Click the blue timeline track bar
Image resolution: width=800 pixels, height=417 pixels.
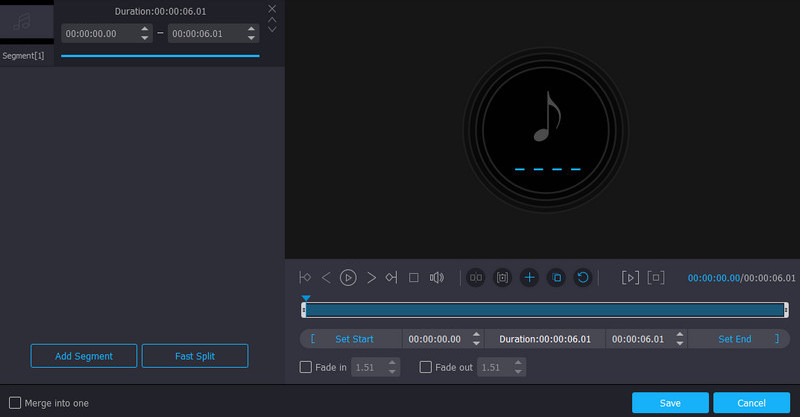(545, 310)
